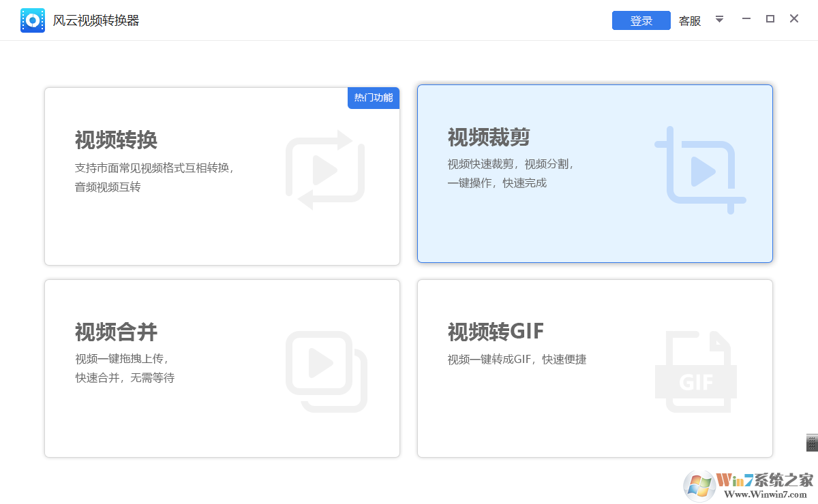Click the 登录 login button
818x504 pixels.
pyautogui.click(x=641, y=20)
